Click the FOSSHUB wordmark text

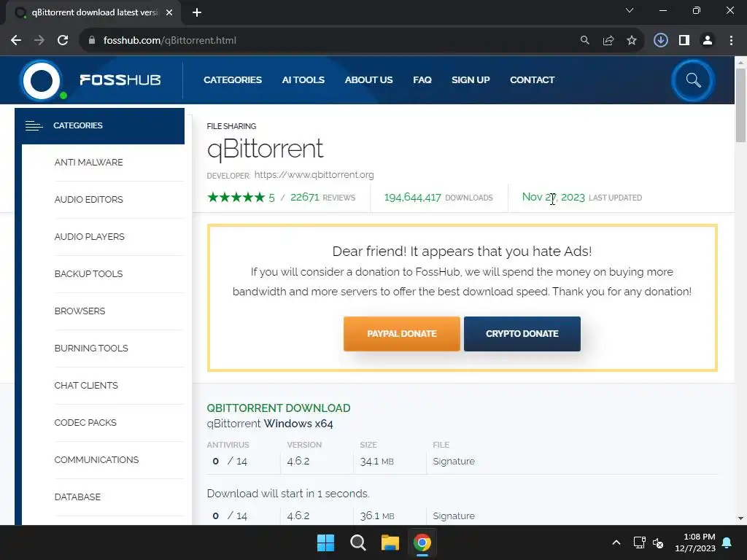[120, 80]
